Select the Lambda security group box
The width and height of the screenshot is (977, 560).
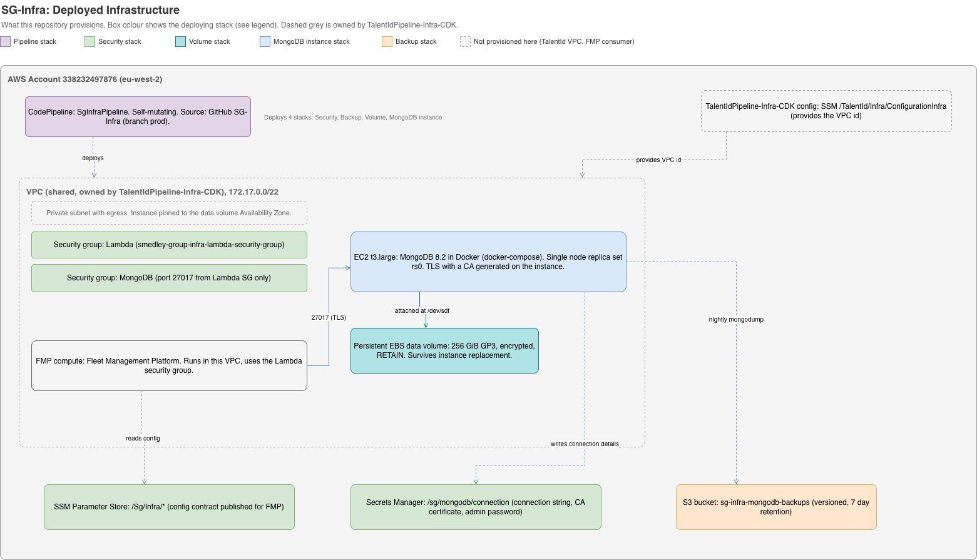pos(169,245)
